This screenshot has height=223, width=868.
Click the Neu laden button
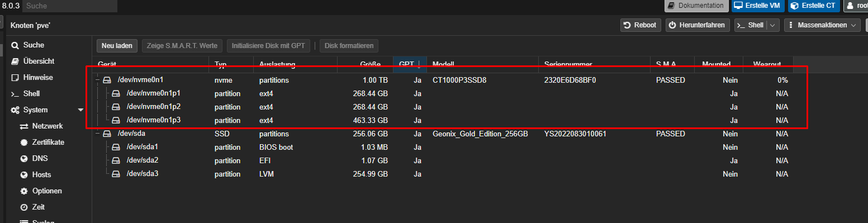[117, 46]
